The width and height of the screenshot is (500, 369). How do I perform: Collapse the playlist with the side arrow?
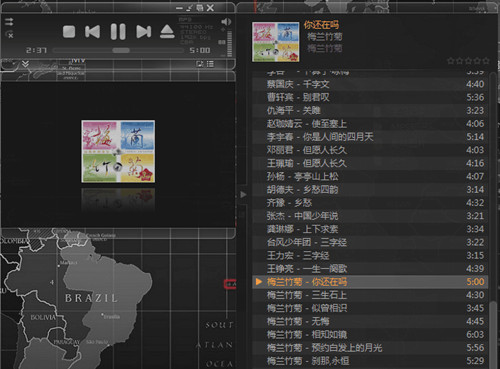point(243,194)
